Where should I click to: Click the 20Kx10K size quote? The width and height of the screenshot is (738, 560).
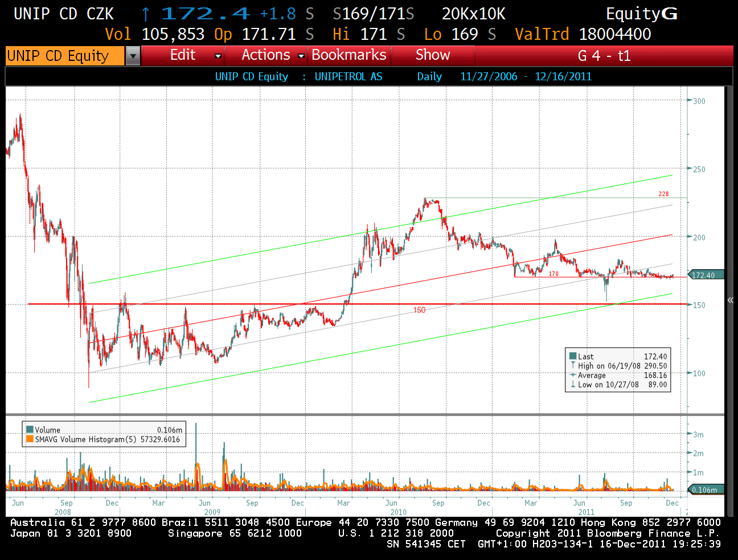[474, 14]
